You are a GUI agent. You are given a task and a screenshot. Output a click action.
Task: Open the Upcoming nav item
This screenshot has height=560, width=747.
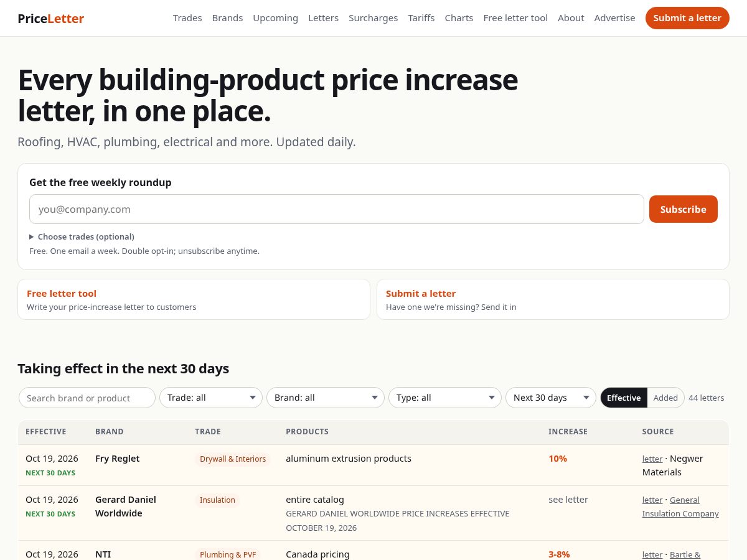click(275, 18)
